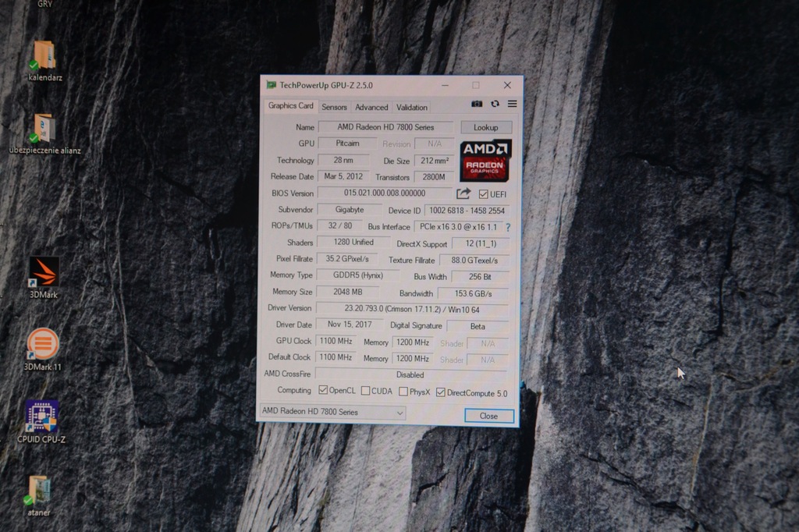The height and width of the screenshot is (532, 799).
Task: Click the Close button in GPU-Z
Action: [x=488, y=416]
